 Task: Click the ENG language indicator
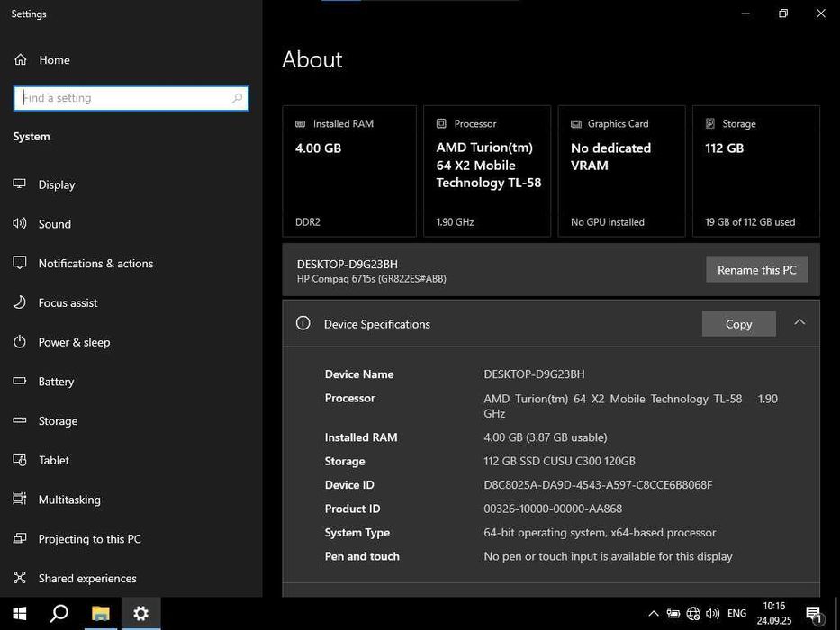[736, 614]
